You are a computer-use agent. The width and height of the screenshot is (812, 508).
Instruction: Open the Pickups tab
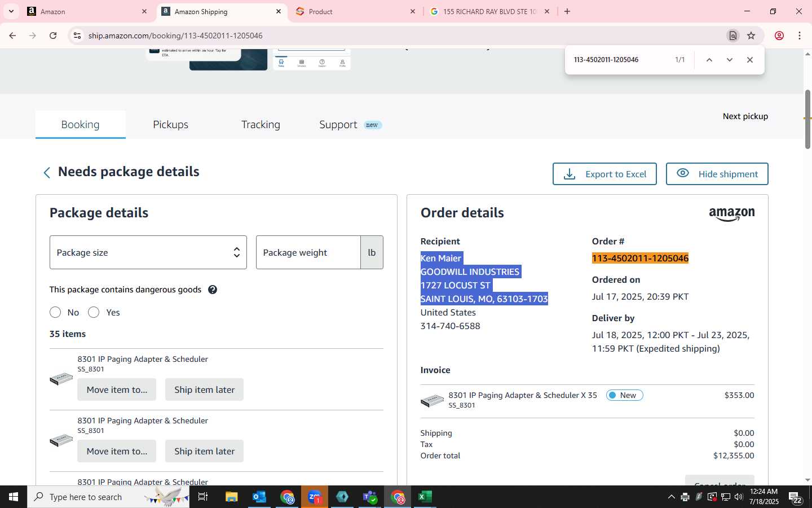[x=170, y=125]
